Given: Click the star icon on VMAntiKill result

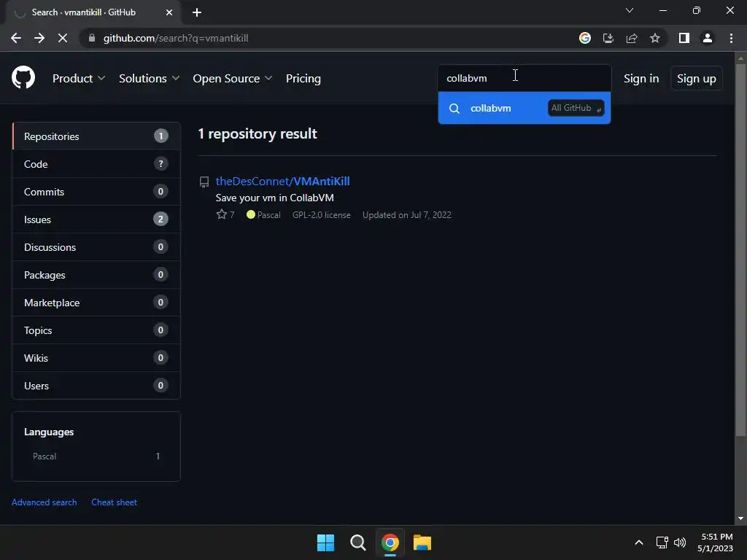Looking at the screenshot, I should [222, 214].
